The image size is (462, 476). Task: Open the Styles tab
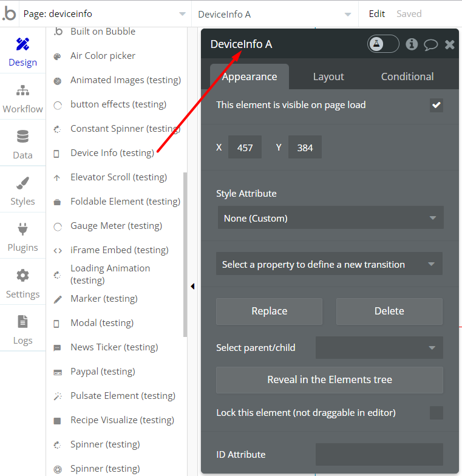pos(23,191)
